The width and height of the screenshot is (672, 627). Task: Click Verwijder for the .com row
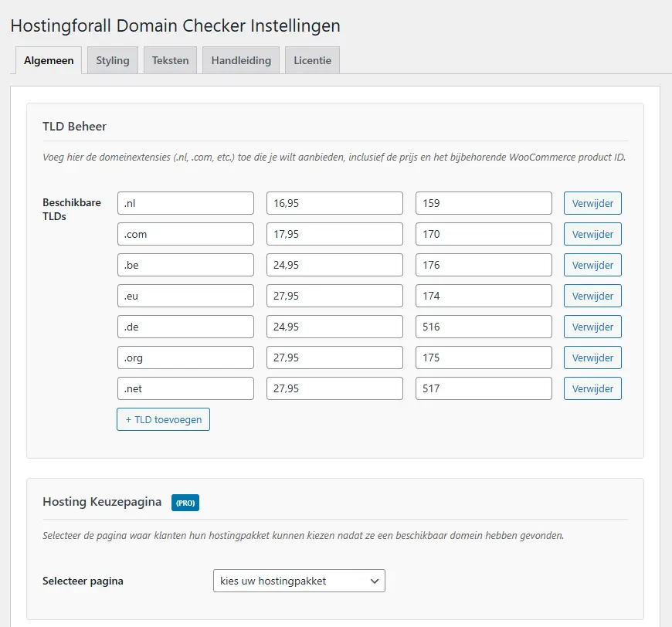click(592, 234)
